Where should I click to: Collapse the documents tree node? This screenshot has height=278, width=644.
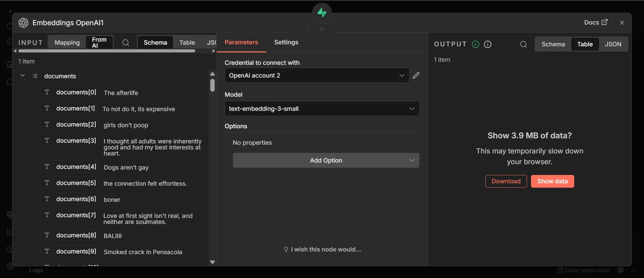pos(22,76)
